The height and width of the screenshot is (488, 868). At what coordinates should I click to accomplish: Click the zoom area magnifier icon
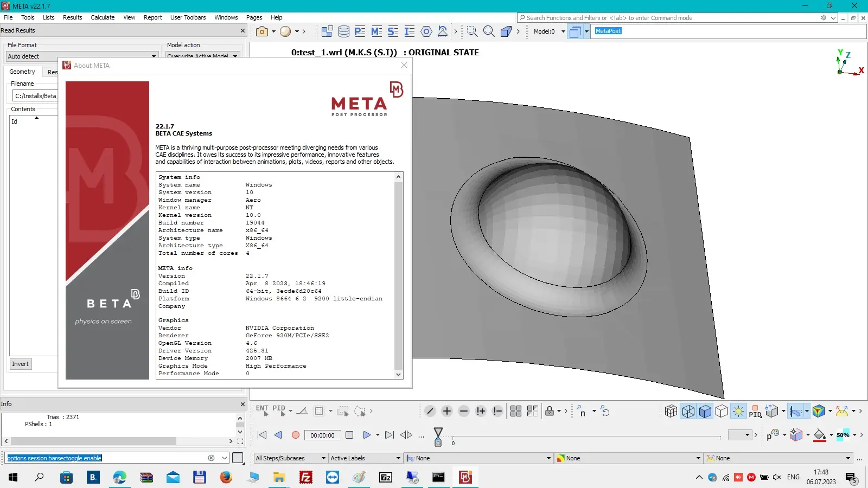click(472, 31)
